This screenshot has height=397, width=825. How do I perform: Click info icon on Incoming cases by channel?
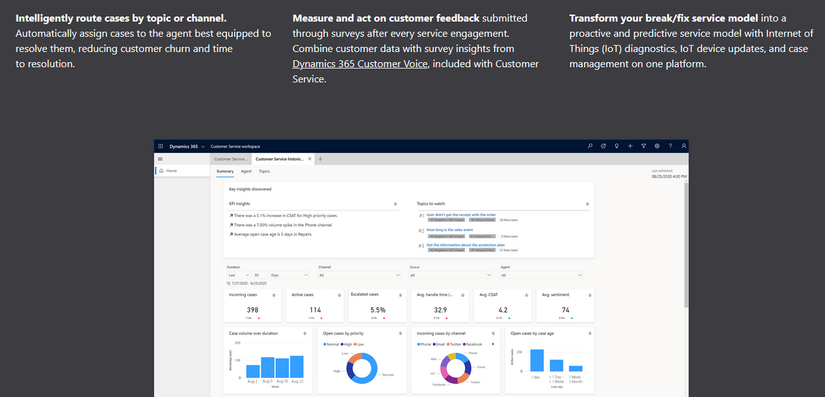pyautogui.click(x=494, y=333)
